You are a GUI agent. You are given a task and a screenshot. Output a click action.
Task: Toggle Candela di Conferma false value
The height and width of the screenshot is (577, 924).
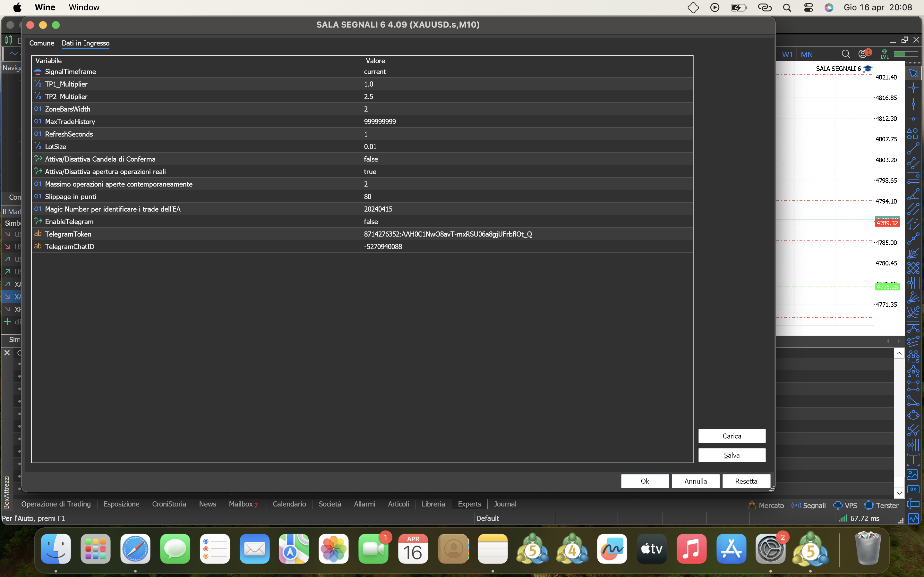click(371, 159)
